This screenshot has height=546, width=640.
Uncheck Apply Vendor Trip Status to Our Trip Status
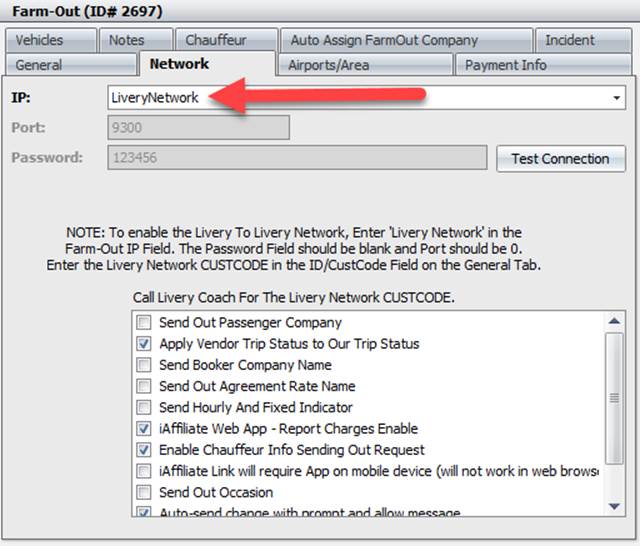pos(144,344)
